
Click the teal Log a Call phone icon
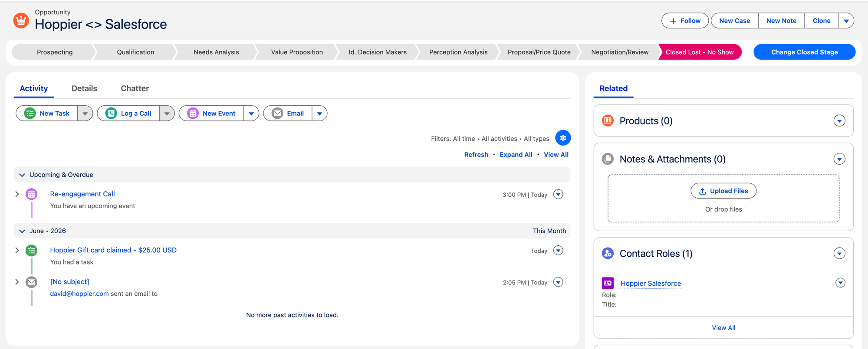[x=111, y=113]
